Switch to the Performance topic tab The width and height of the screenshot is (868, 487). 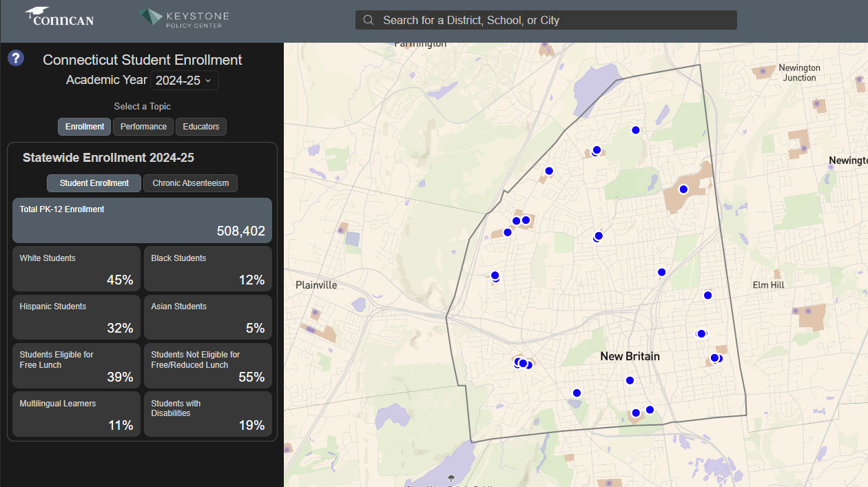click(x=143, y=127)
